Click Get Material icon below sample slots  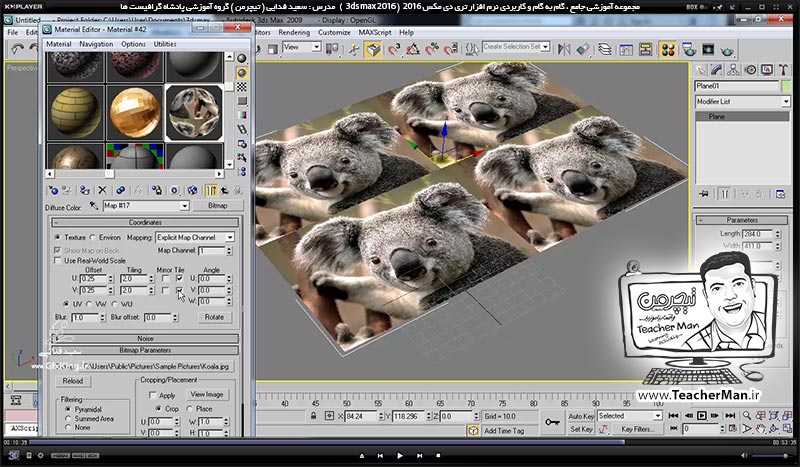point(53,190)
